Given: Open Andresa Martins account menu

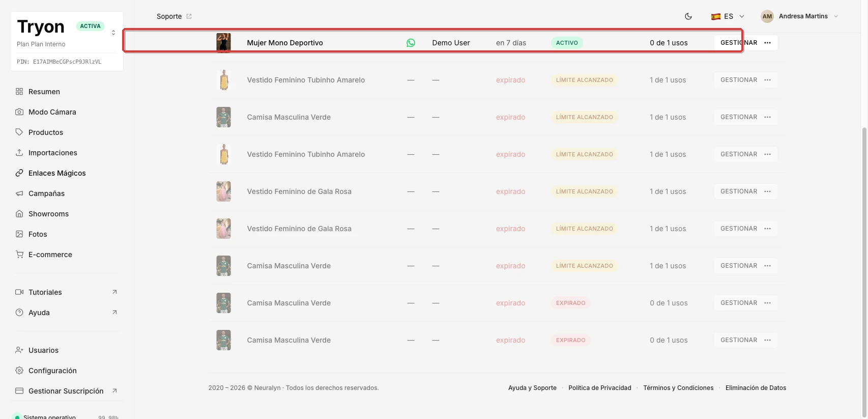Looking at the screenshot, I should pos(799,16).
